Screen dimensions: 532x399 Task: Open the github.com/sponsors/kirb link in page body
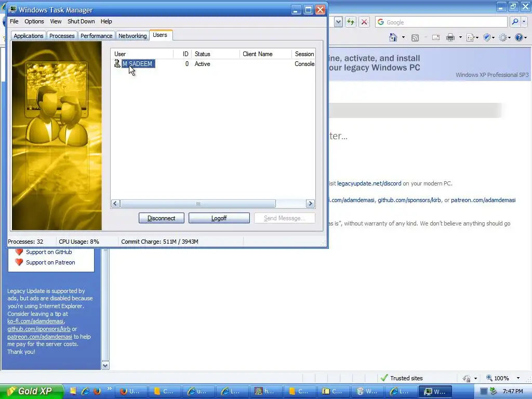(409, 200)
